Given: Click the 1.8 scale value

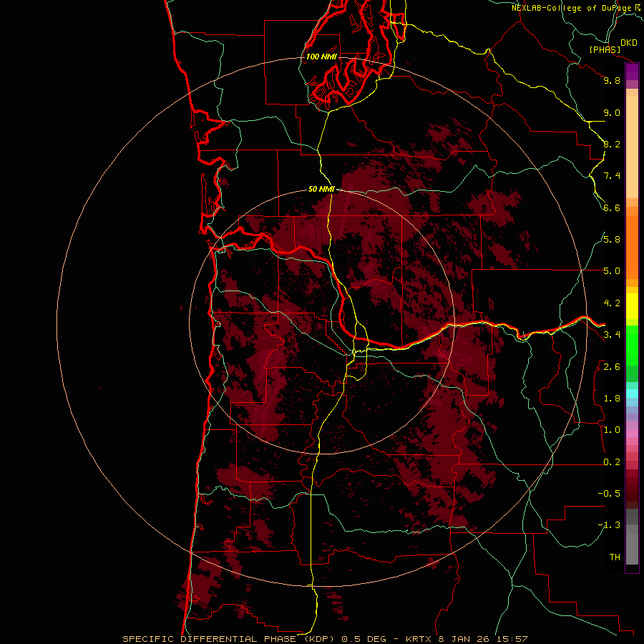Looking at the screenshot, I should coord(612,399).
